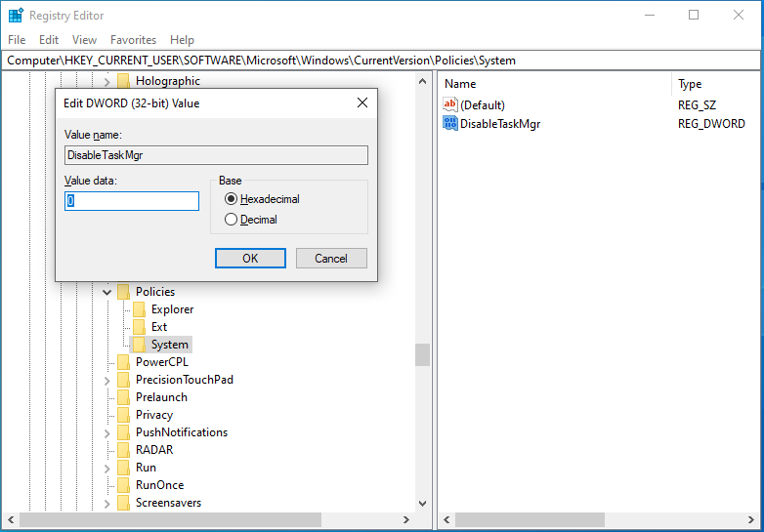764x532 pixels.
Task: Click the values pane scroll right arrow
Action: tap(751, 519)
